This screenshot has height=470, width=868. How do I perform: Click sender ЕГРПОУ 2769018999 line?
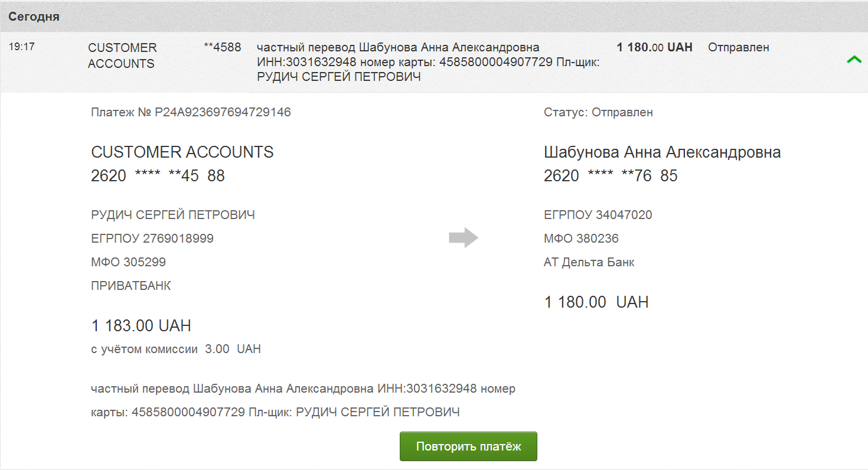pos(152,239)
